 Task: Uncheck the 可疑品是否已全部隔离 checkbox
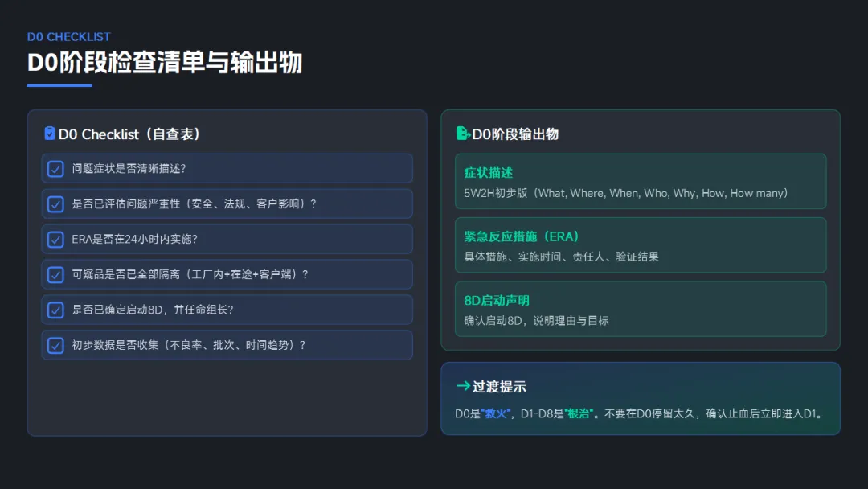55,275
